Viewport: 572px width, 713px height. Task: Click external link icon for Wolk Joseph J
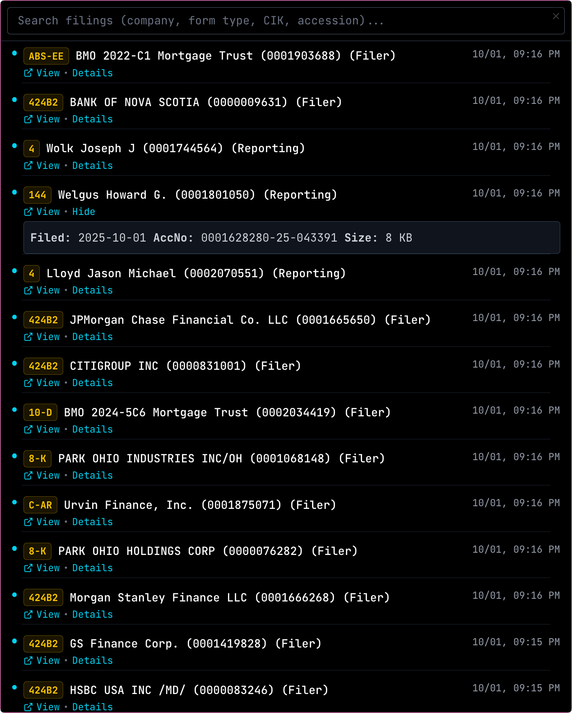tap(28, 166)
